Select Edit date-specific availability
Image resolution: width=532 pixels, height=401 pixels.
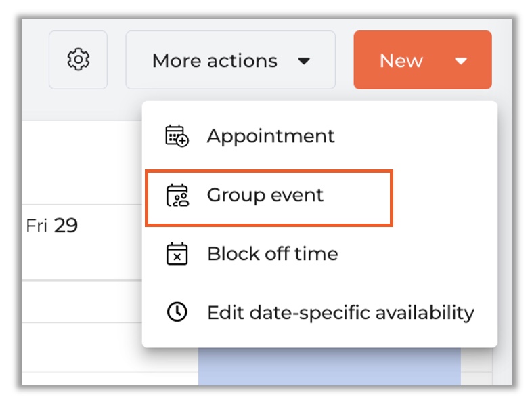click(x=340, y=312)
